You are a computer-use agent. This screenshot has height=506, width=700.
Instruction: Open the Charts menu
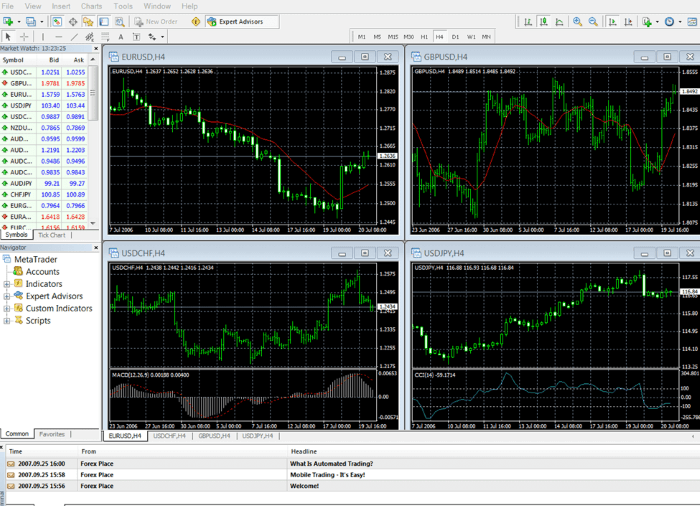point(91,6)
